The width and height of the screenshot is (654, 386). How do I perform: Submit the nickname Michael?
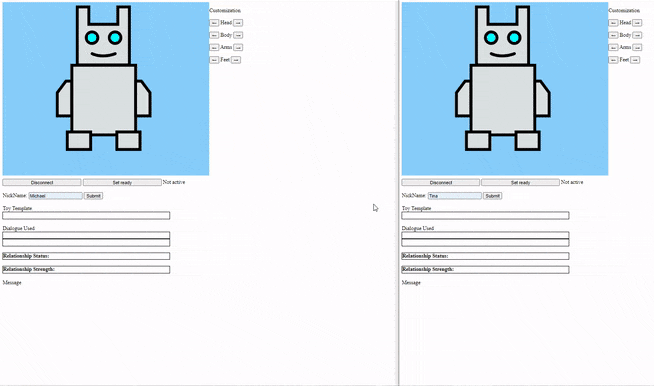pyautogui.click(x=93, y=196)
